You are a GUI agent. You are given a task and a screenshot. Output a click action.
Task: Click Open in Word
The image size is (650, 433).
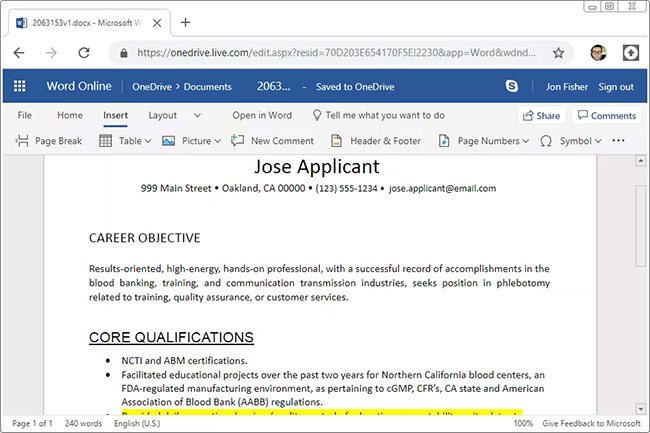click(x=262, y=115)
